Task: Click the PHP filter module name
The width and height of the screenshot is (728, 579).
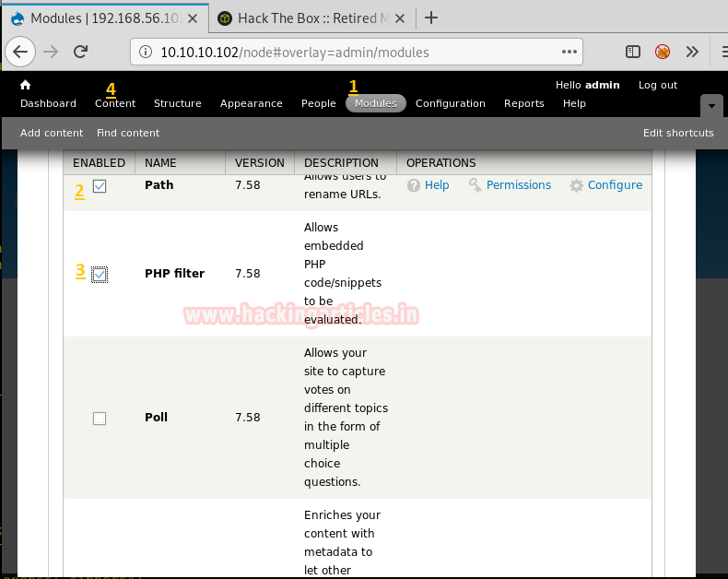Action: (174, 273)
